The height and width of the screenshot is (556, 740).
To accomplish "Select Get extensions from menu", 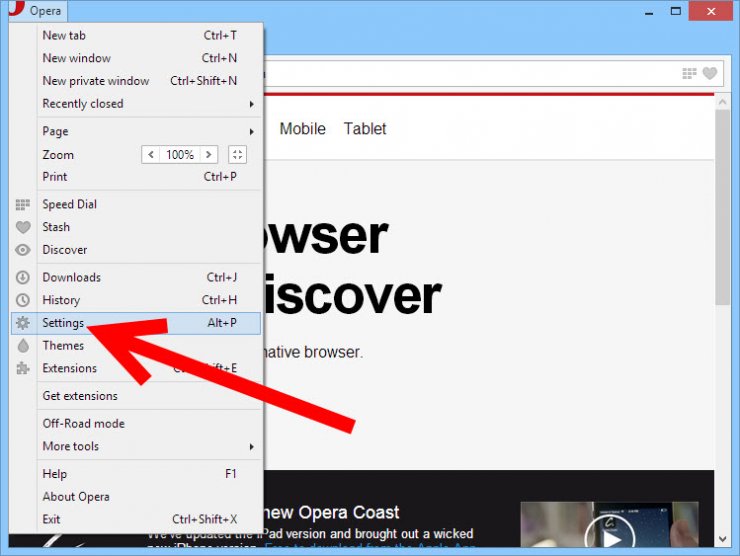I will [150, 396].
